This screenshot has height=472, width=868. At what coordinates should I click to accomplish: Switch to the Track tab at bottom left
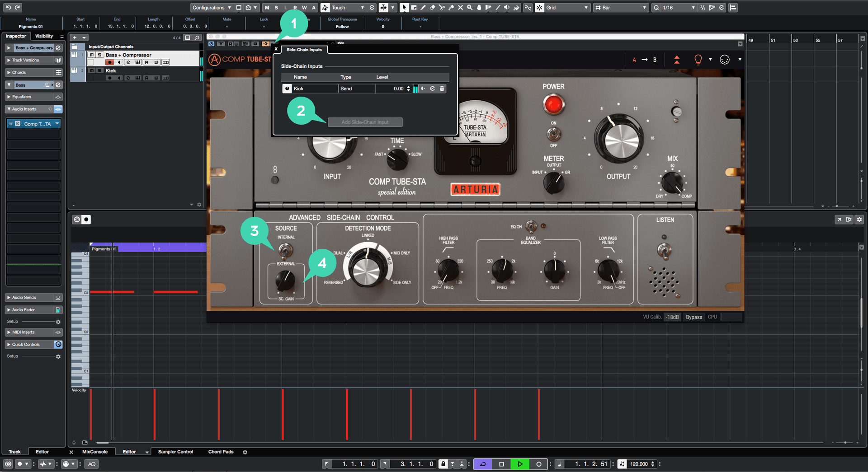(x=14, y=452)
